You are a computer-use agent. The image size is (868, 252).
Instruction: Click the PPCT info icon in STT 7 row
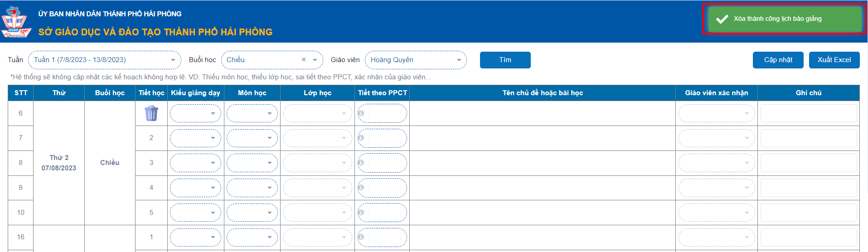tap(361, 138)
